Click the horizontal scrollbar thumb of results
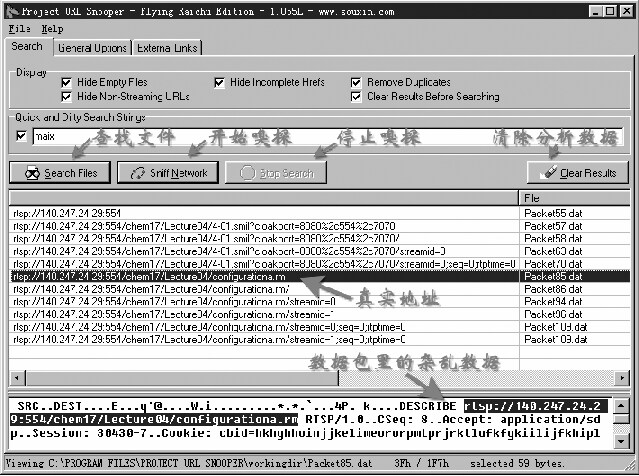This screenshot has width=639, height=476. tap(182, 378)
